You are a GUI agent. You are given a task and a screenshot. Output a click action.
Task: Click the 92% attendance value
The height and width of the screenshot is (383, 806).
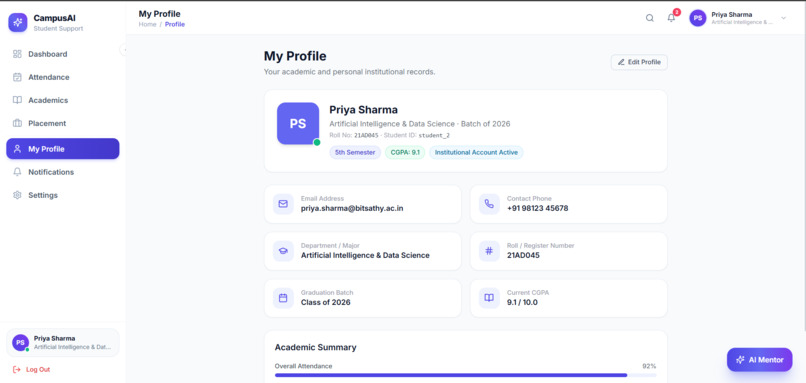point(649,366)
